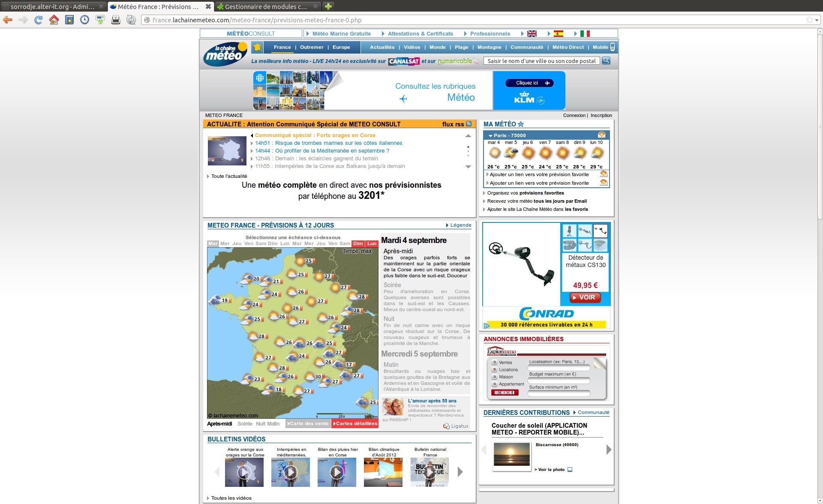Open a new tab with the plus icon
The width and height of the screenshot is (823, 504).
point(328,6)
